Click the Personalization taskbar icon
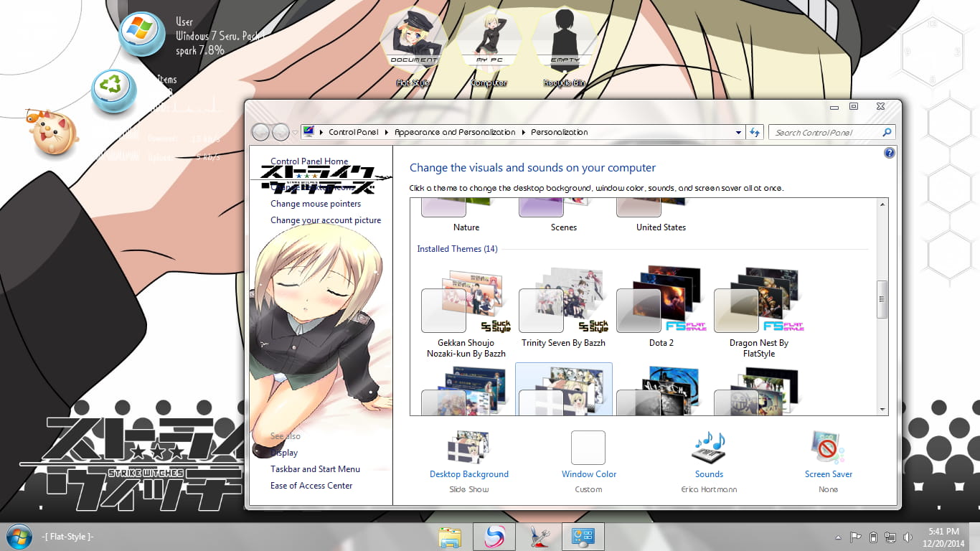980x551 pixels. tap(582, 537)
